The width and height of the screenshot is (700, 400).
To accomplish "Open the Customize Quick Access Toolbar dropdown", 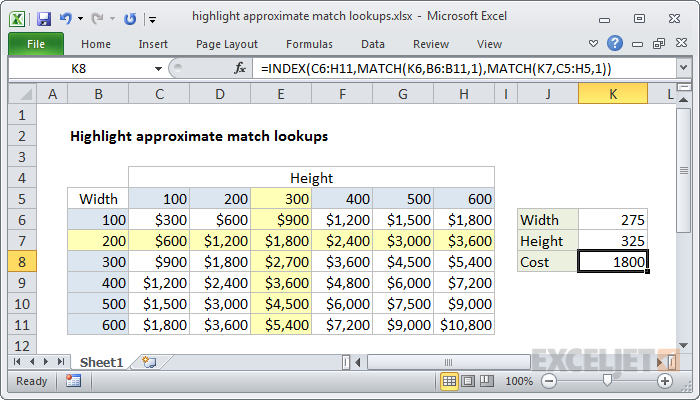I will point(151,18).
